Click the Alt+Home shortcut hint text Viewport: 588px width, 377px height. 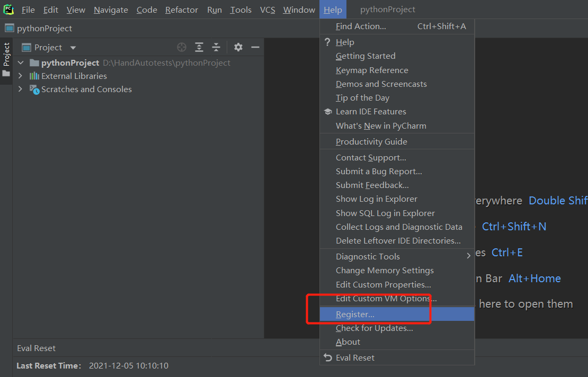tap(534, 279)
